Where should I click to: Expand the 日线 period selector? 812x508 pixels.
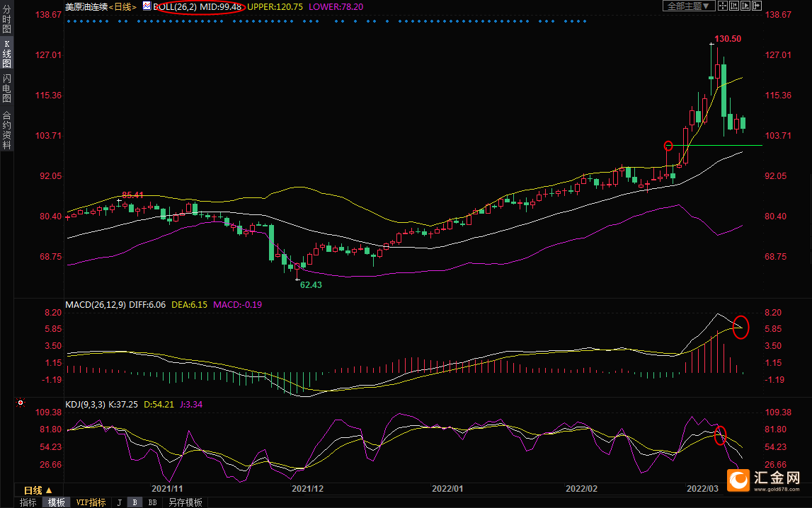pos(38,490)
